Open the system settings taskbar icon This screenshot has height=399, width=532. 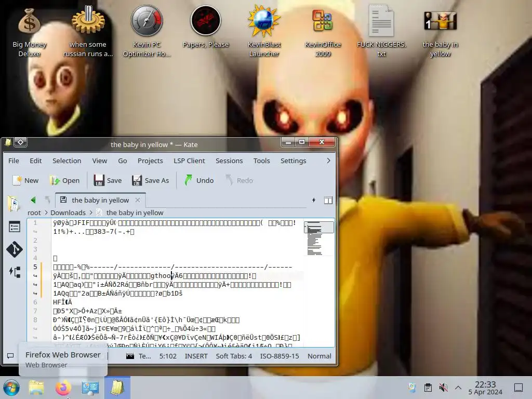pyautogui.click(x=90, y=388)
